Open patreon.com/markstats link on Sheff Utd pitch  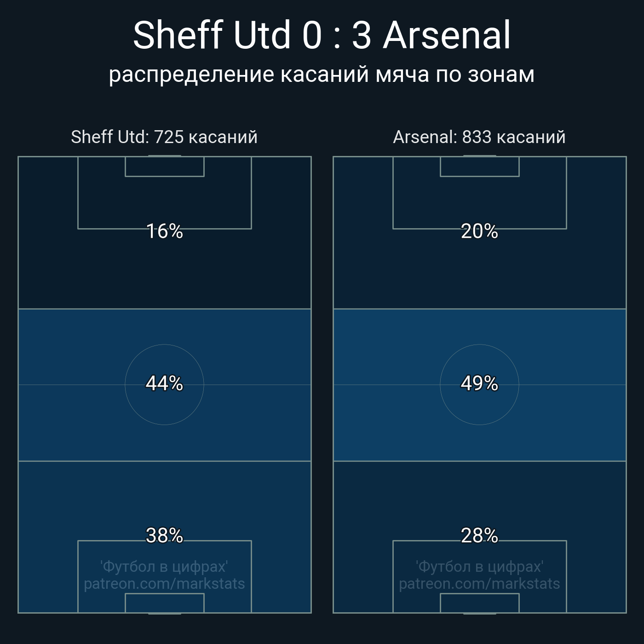point(164,584)
